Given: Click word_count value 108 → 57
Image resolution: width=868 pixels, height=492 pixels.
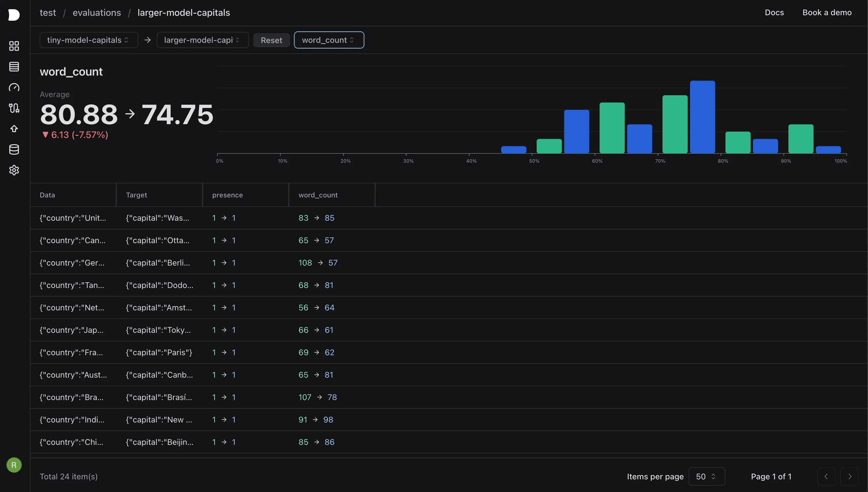Looking at the screenshot, I should (318, 263).
